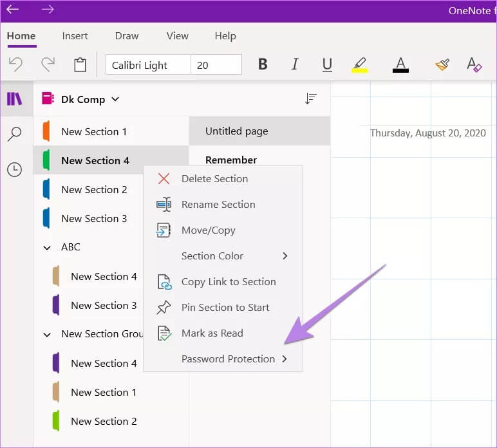Select Password Protection menu entry
The image size is (497, 448).
click(228, 359)
